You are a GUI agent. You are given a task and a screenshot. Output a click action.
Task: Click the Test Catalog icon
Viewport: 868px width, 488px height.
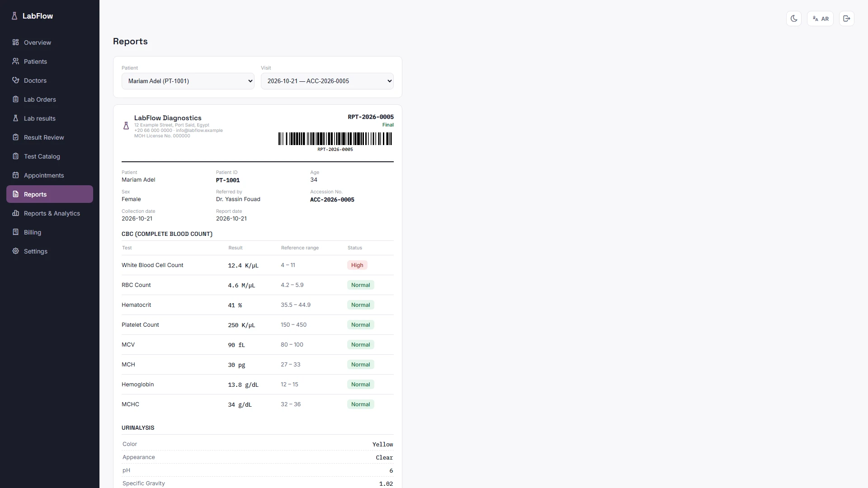coord(15,156)
